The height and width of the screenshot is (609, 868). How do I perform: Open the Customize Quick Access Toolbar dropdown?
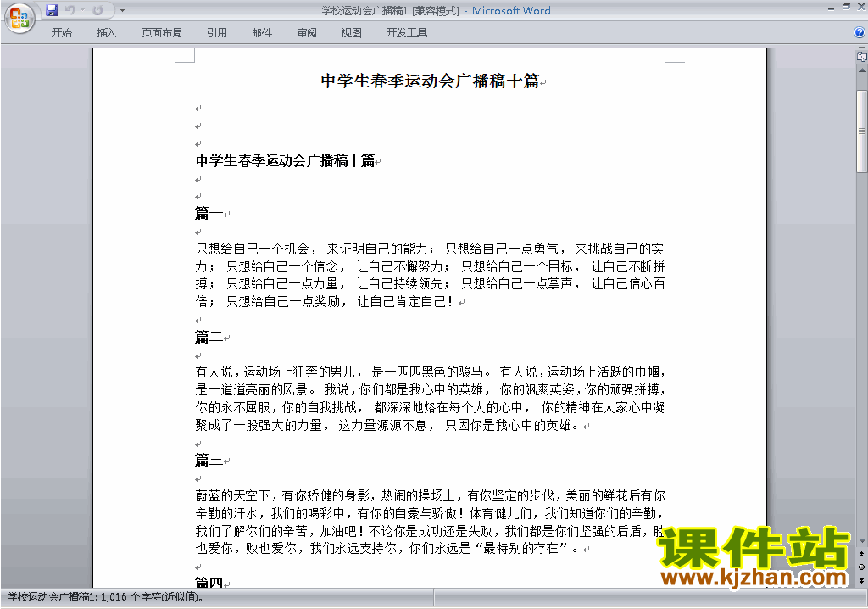[122, 10]
